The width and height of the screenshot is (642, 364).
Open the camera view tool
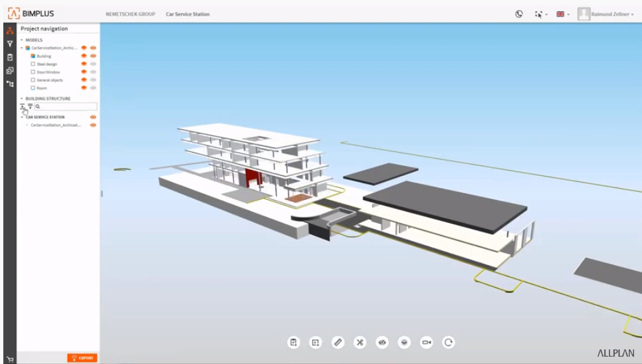click(x=426, y=342)
